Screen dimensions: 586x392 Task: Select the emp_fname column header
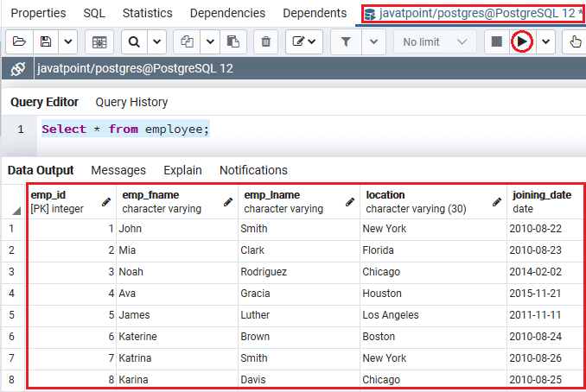click(177, 201)
